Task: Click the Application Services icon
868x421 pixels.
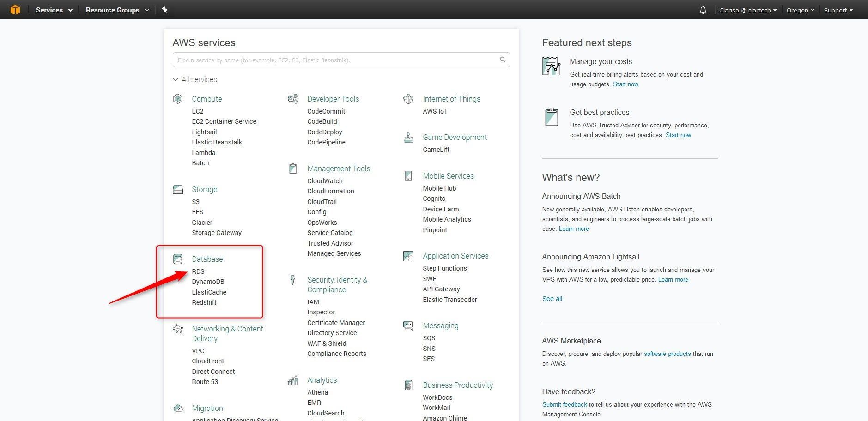Action: (x=408, y=256)
